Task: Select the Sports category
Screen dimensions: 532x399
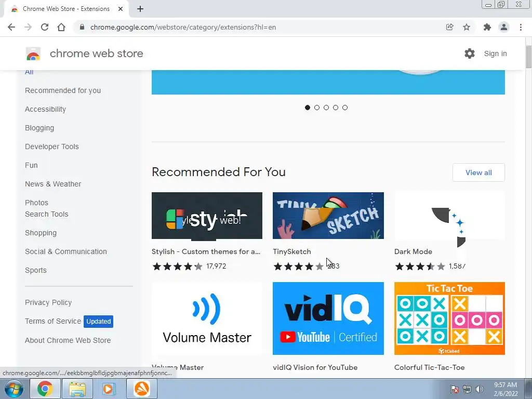Action: click(x=36, y=270)
